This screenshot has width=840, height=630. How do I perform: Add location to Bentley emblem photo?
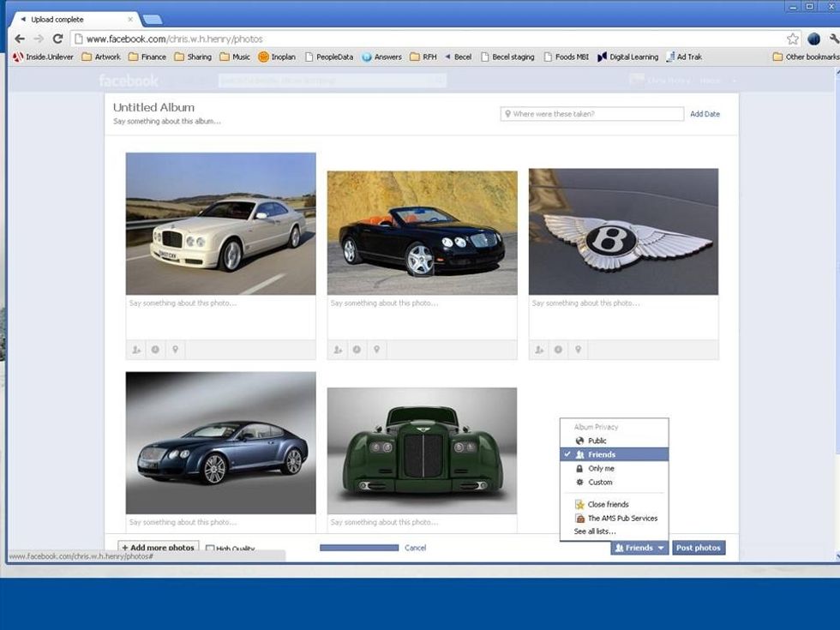(578, 350)
